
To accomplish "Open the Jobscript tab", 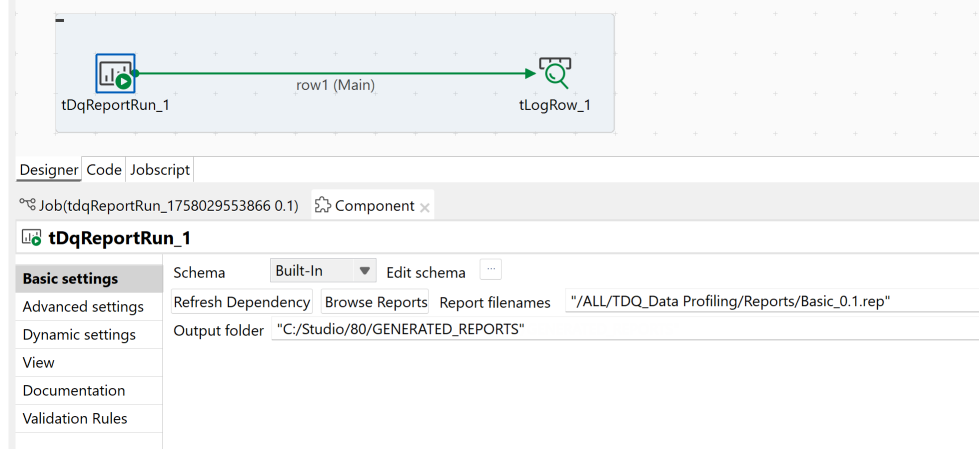I will [x=160, y=170].
